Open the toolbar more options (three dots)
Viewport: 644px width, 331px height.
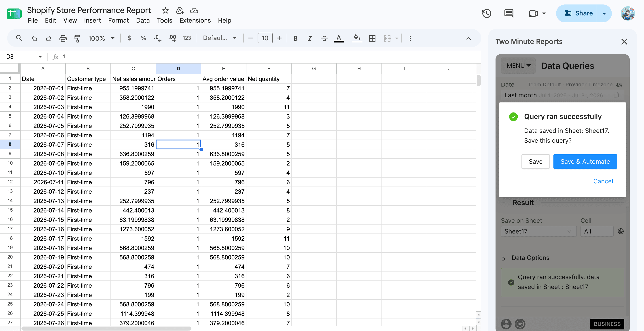pyautogui.click(x=410, y=38)
